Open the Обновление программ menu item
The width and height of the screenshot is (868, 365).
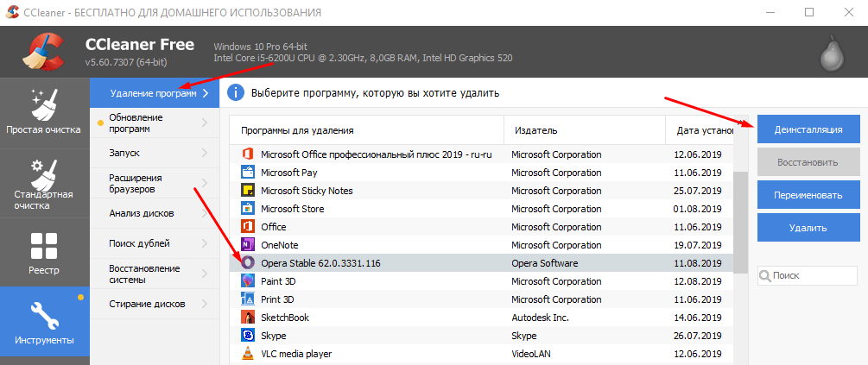click(155, 123)
